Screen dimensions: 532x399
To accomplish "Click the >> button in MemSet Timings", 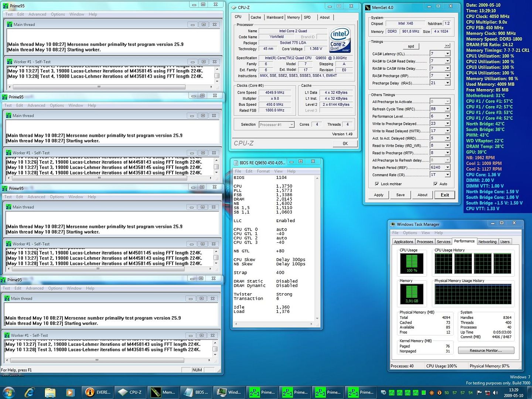I will (x=447, y=46).
